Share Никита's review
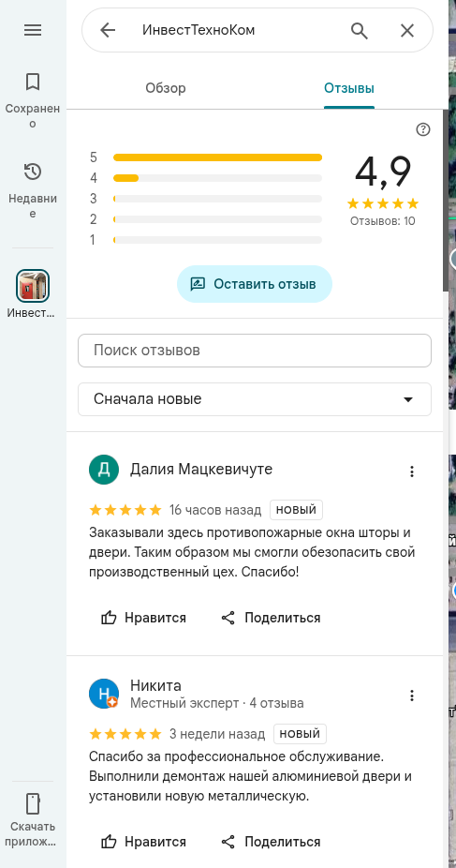The width and height of the screenshot is (456, 868). click(x=271, y=842)
